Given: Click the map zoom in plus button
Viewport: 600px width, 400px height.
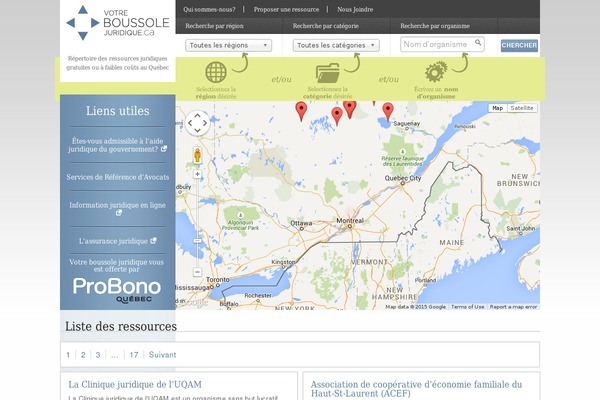Looking at the screenshot, I should click(x=197, y=174).
